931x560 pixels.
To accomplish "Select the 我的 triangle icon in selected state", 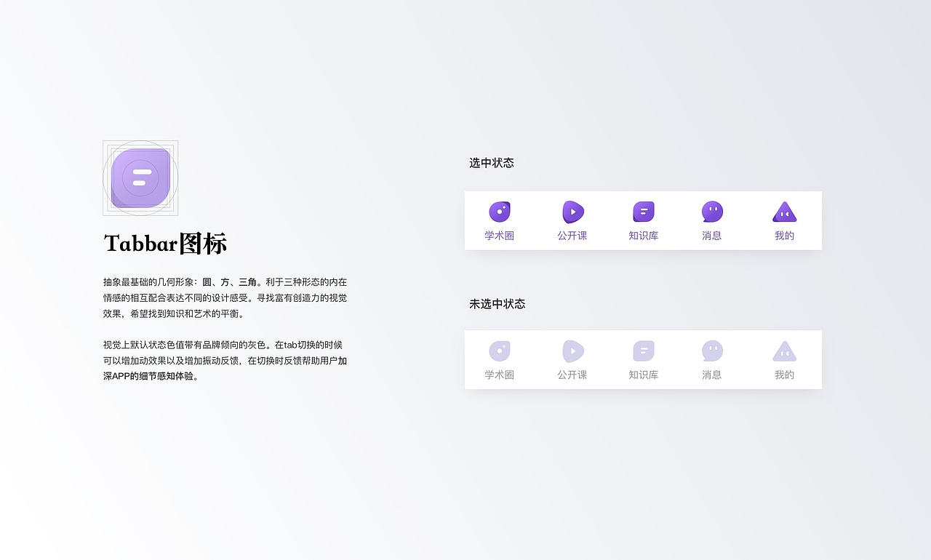I will pos(783,211).
